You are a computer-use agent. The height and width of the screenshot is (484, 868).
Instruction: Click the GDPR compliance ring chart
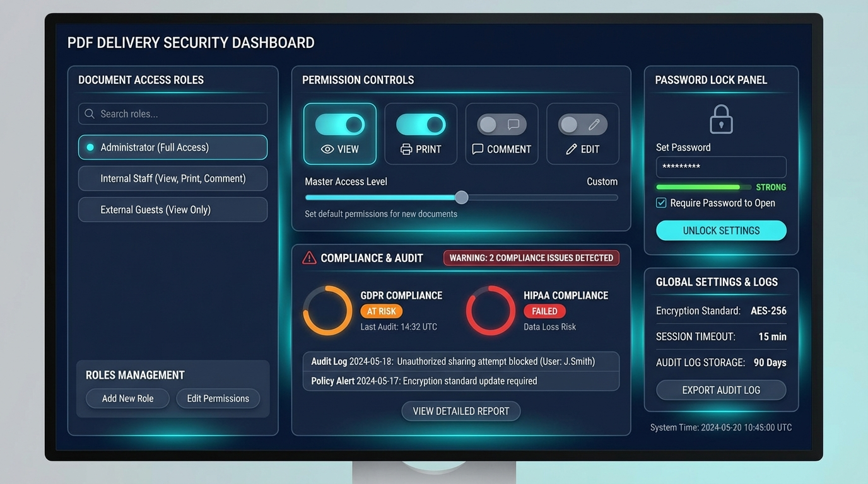pos(327,311)
